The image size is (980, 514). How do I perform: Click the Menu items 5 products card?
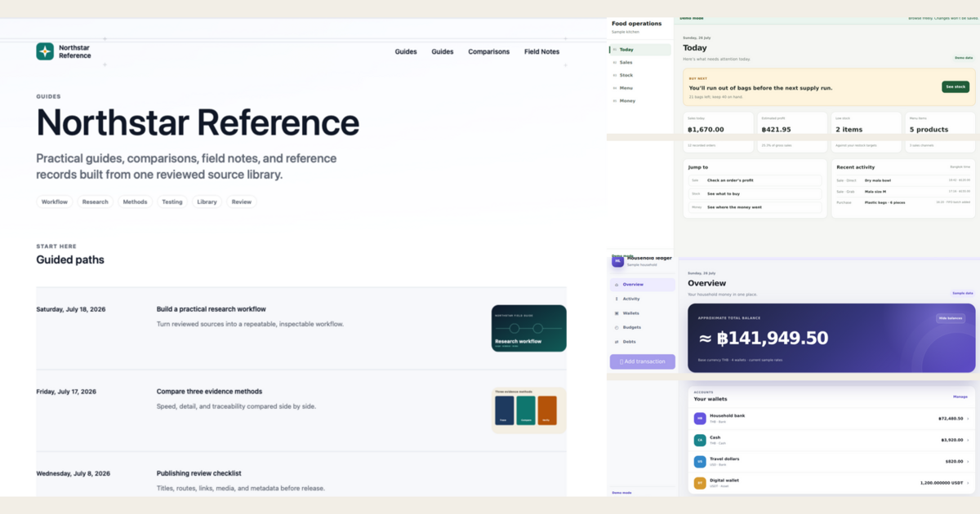click(940, 132)
